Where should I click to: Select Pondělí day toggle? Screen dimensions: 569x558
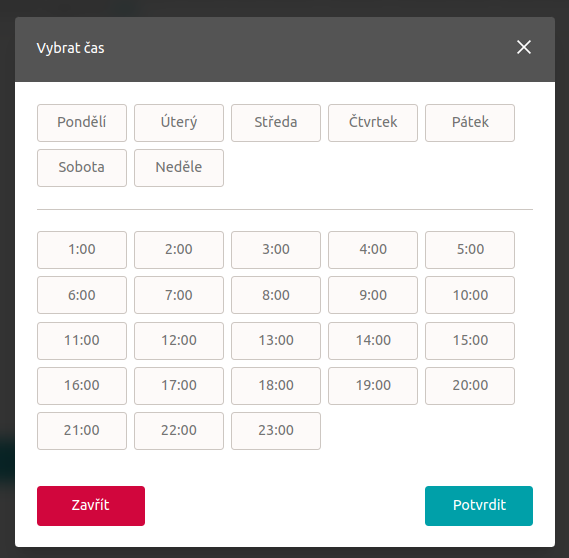click(82, 123)
